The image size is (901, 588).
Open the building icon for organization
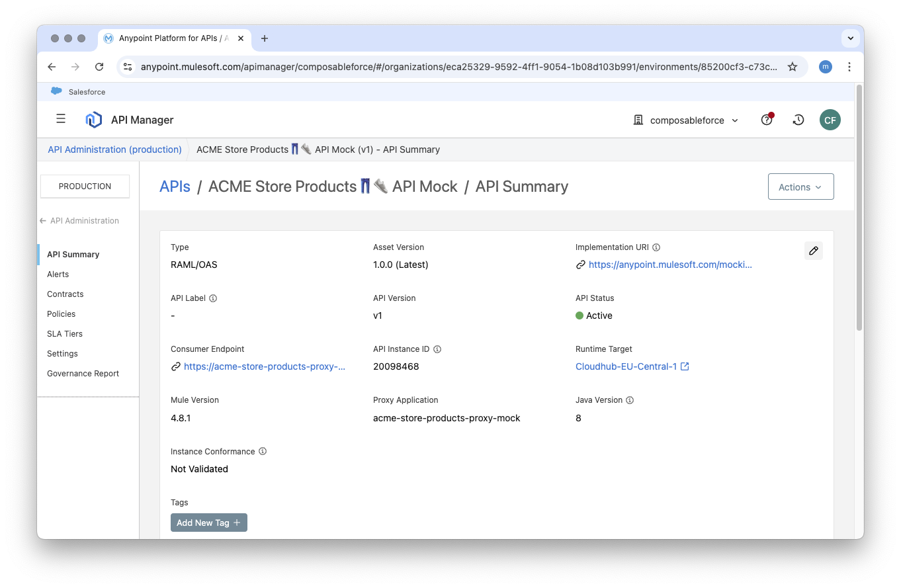click(x=638, y=120)
